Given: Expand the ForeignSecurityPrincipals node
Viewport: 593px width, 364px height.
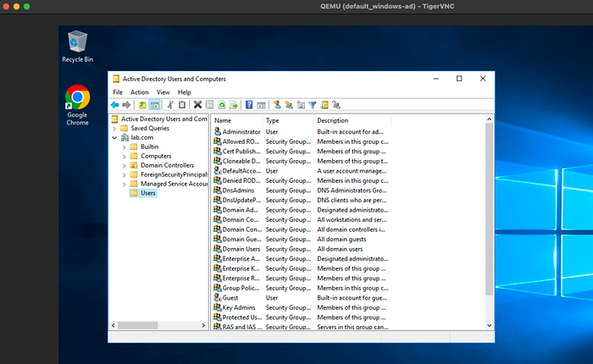Looking at the screenshot, I should [124, 174].
